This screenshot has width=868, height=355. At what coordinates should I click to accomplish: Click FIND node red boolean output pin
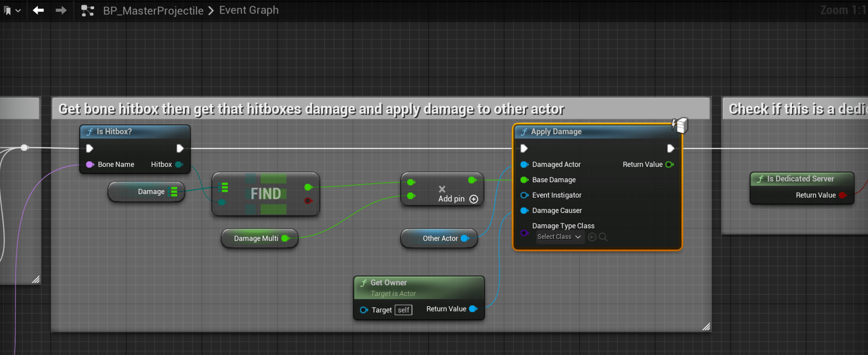click(x=308, y=201)
